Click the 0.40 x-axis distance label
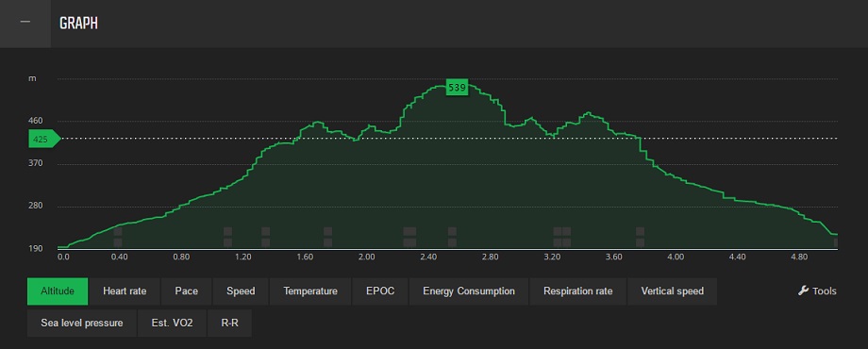The image size is (868, 349). point(120,258)
